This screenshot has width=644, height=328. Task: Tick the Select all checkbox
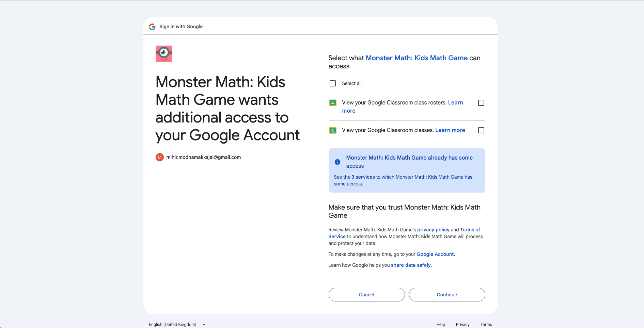[333, 83]
